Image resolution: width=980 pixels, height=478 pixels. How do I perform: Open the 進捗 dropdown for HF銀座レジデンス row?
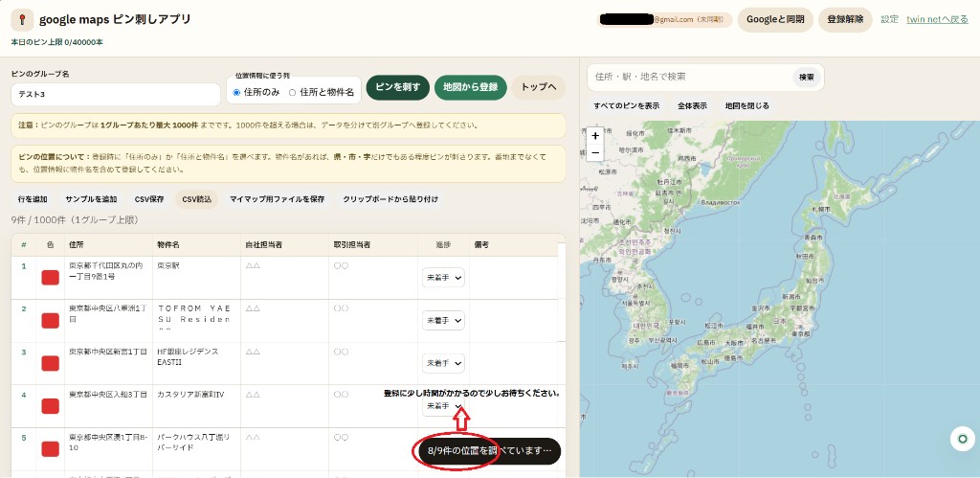pyautogui.click(x=443, y=362)
